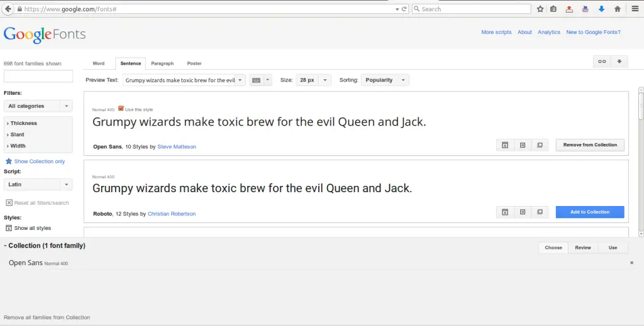Open Christian Robertson designer link
The height and width of the screenshot is (326, 644).
[x=172, y=214]
